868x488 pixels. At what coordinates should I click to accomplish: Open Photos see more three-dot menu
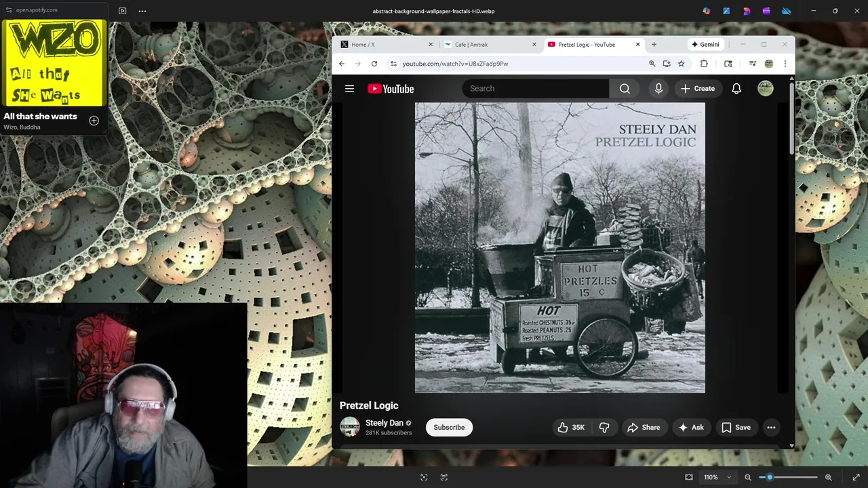click(x=142, y=11)
